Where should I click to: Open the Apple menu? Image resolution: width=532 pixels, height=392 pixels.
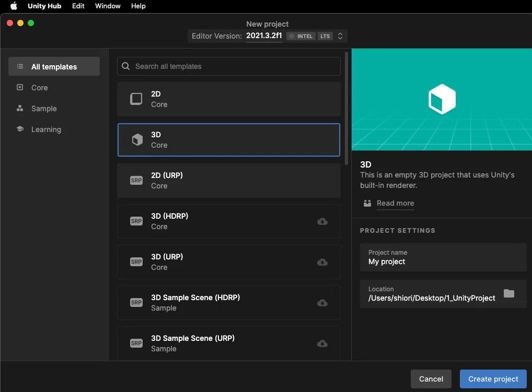pos(14,6)
